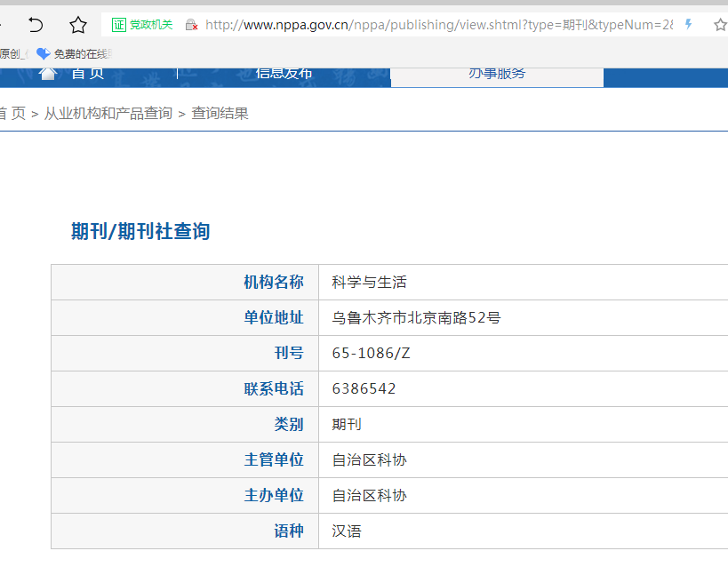
Task: Click the undo arrow icon in browser toolbar
Action: coord(36,25)
